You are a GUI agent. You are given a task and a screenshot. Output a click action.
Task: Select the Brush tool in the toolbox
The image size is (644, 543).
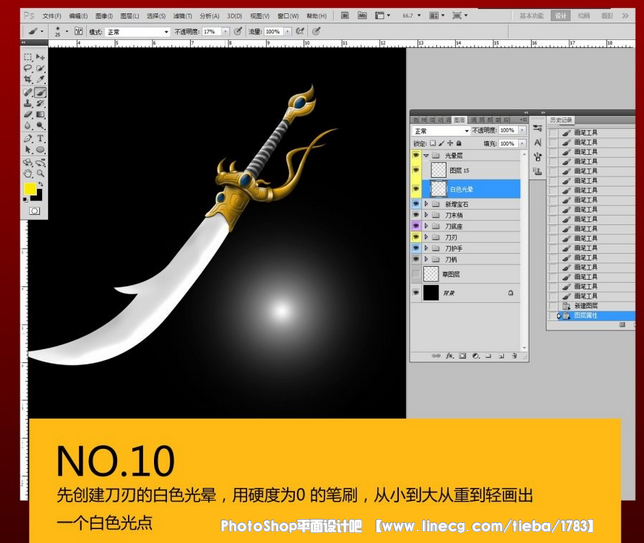[40, 92]
